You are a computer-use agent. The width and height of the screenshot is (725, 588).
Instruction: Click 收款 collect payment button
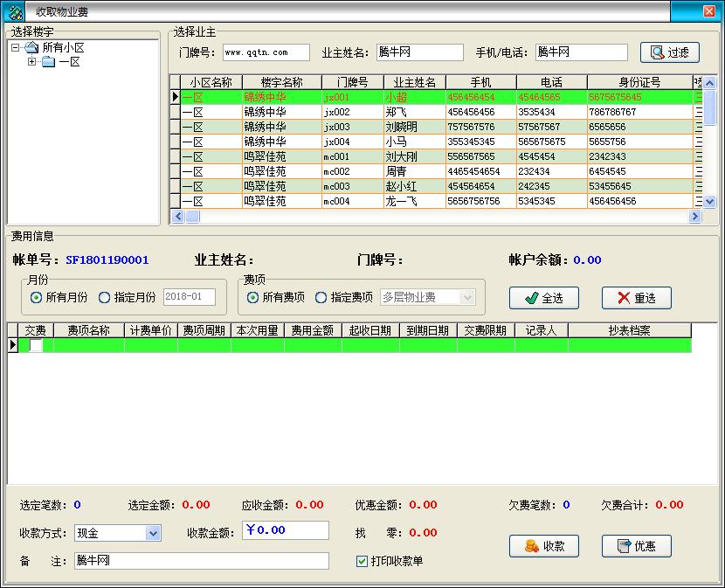click(x=543, y=546)
